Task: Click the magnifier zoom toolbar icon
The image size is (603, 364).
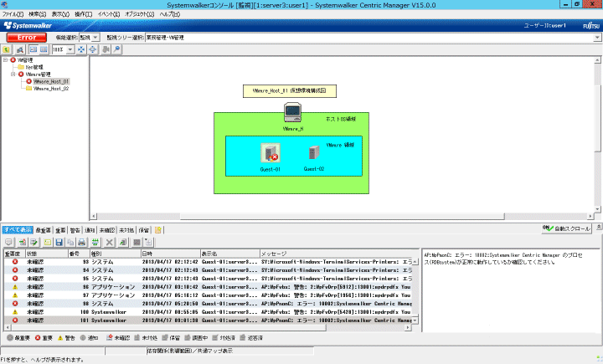Action: [117, 49]
